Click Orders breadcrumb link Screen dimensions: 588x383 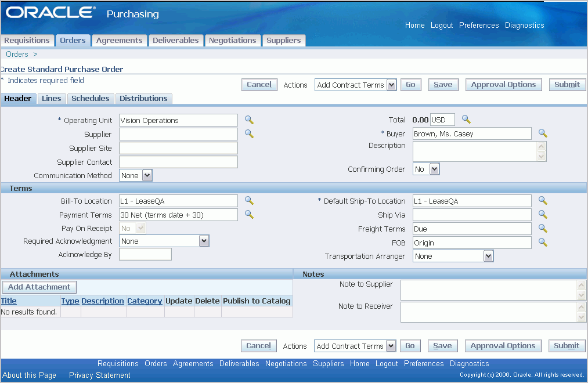click(x=17, y=55)
